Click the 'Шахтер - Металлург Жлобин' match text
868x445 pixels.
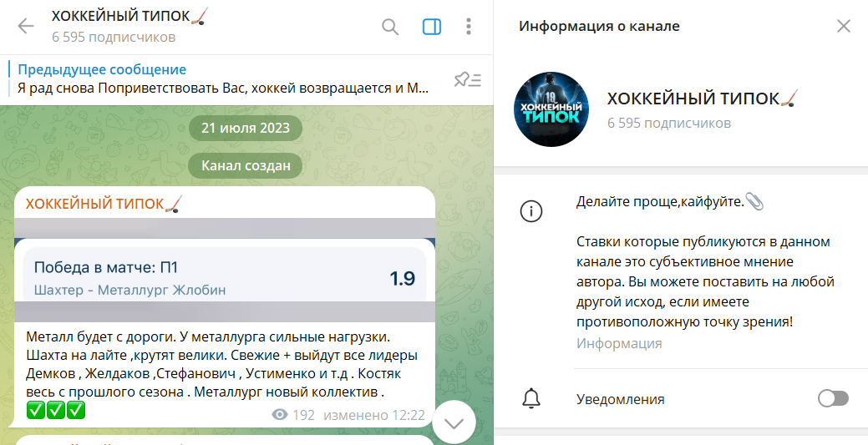point(129,290)
